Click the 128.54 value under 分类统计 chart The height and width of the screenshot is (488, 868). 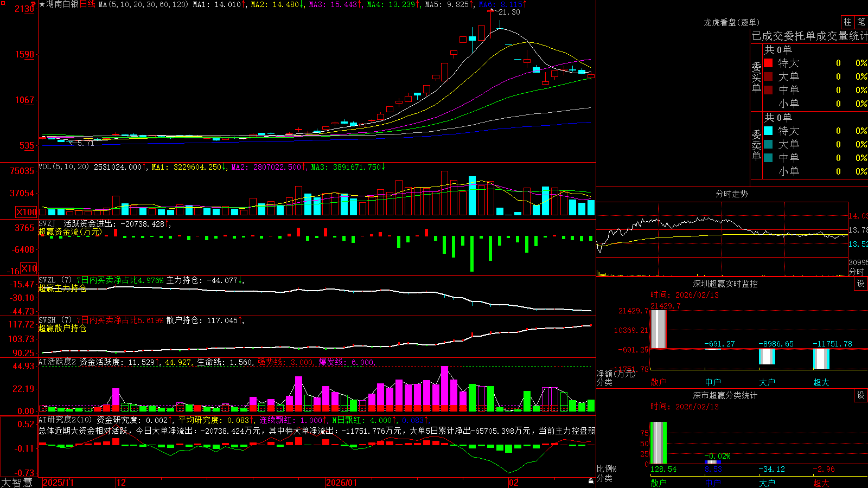(x=663, y=469)
